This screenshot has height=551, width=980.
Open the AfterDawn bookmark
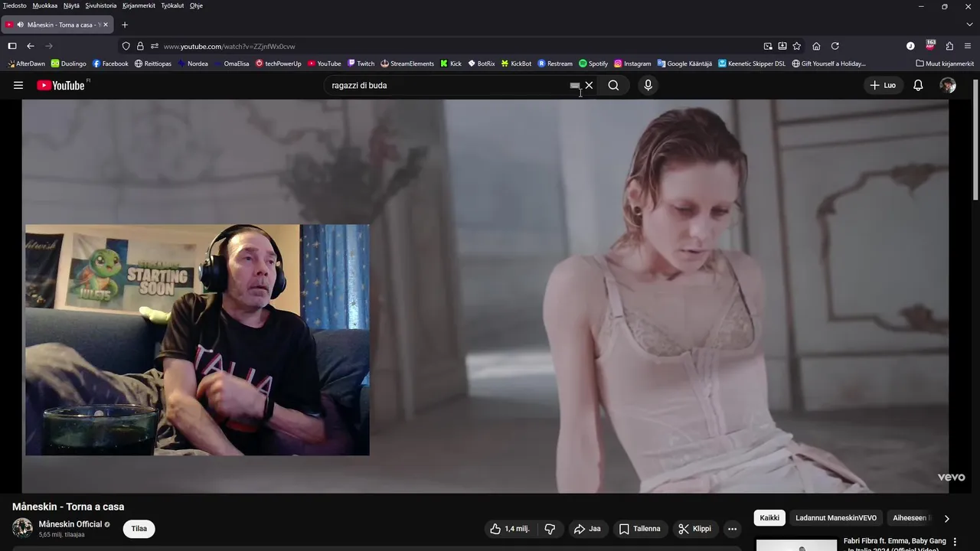26,64
